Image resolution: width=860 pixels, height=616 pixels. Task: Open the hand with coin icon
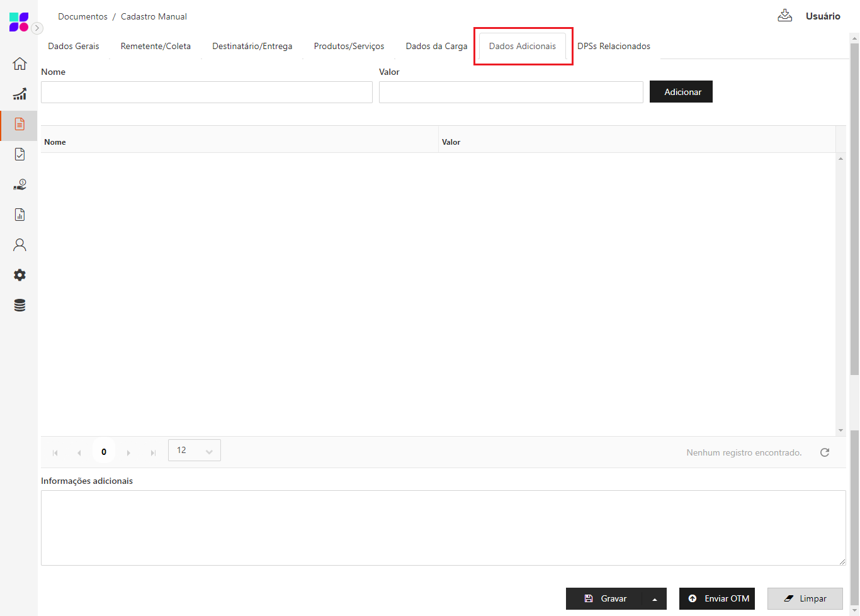(20, 184)
